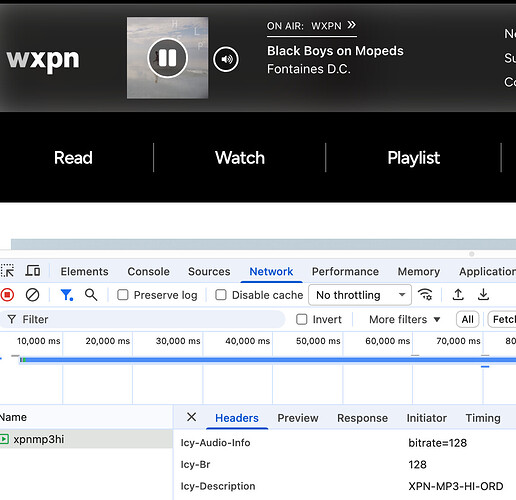Pause the WXPN audio stream
The image size is (516, 500).
(167, 58)
